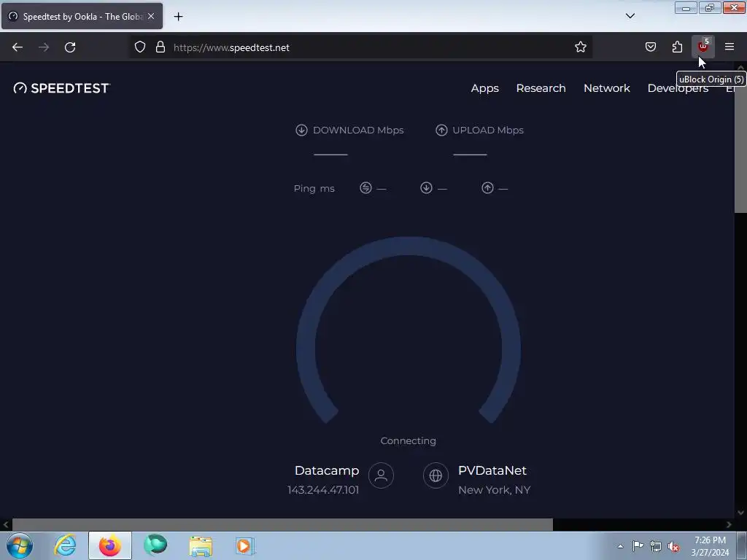Viewport: 747px width, 560px height.
Task: Click the user profile icon next to Datacamp
Action: click(x=381, y=475)
